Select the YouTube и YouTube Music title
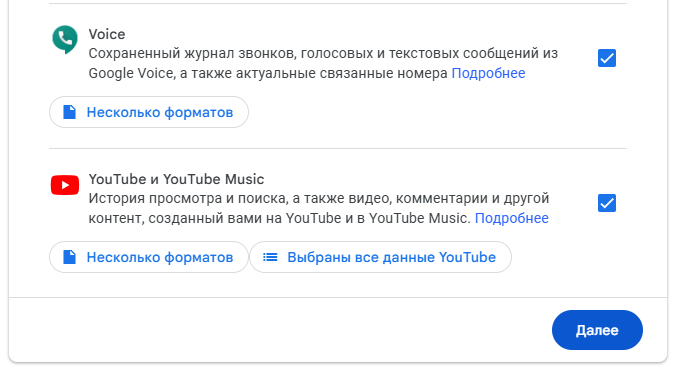This screenshot has width=674, height=369. [176, 179]
